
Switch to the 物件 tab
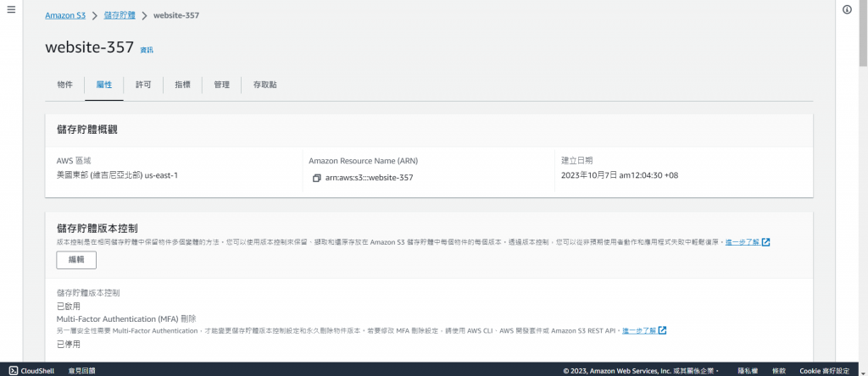(64, 86)
